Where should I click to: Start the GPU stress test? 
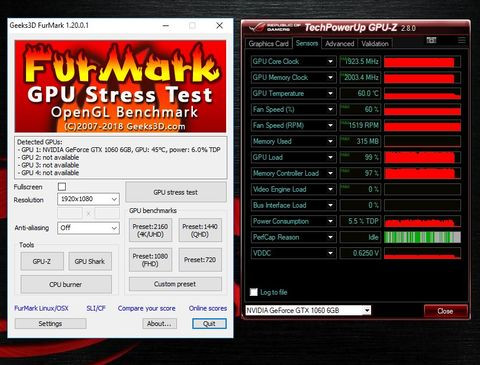click(x=176, y=192)
